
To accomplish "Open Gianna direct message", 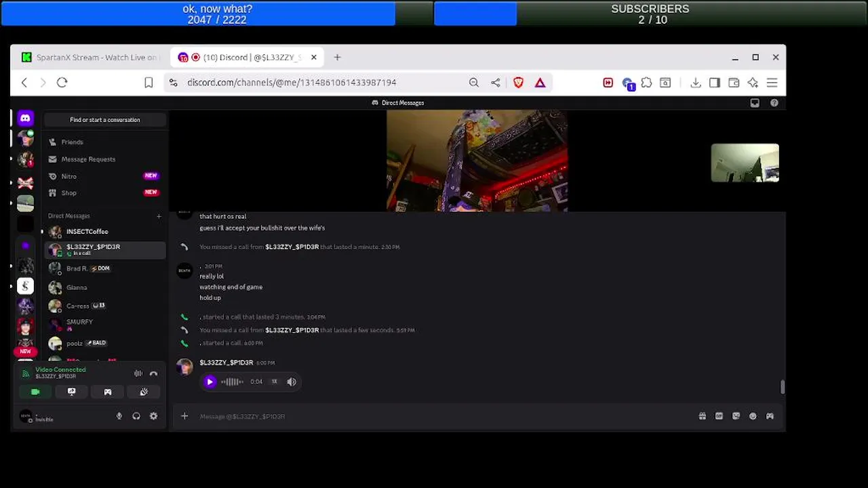I will tap(105, 287).
